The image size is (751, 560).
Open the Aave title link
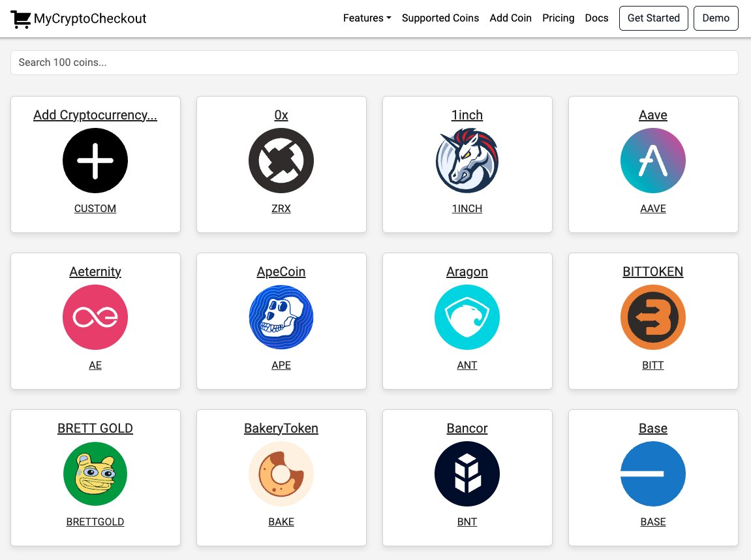pos(653,115)
